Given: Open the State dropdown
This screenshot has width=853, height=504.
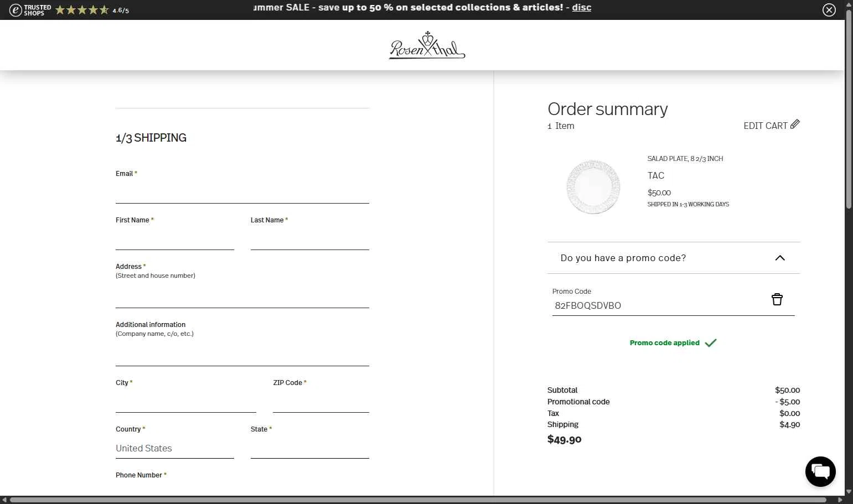Looking at the screenshot, I should [x=310, y=448].
